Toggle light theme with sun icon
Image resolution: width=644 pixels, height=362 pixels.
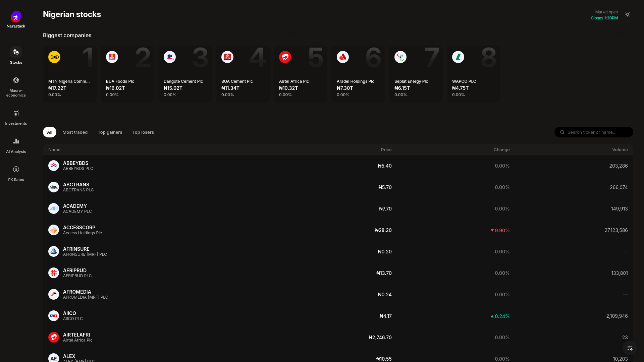coord(628,14)
